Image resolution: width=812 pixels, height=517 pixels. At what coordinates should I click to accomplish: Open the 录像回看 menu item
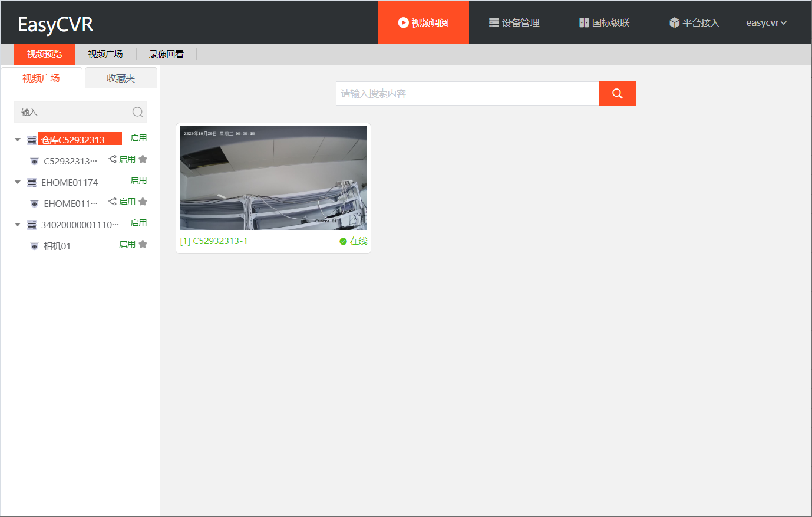pyautogui.click(x=167, y=54)
